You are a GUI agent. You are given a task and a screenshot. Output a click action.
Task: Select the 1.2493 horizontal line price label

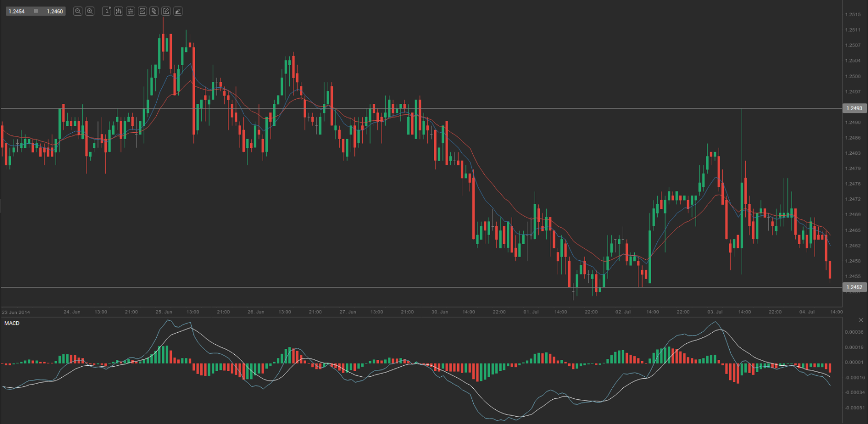(x=854, y=108)
